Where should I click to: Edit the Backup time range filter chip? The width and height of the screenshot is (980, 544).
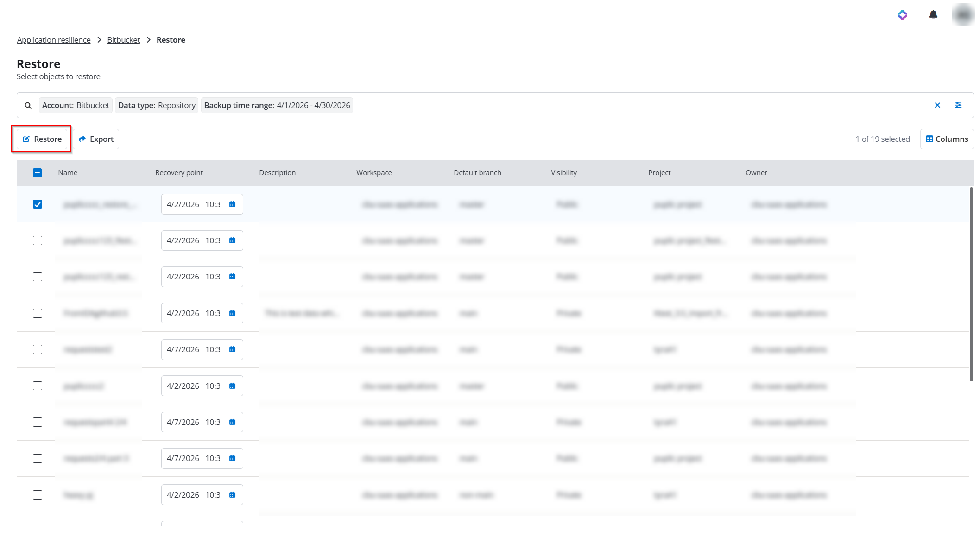pyautogui.click(x=277, y=105)
